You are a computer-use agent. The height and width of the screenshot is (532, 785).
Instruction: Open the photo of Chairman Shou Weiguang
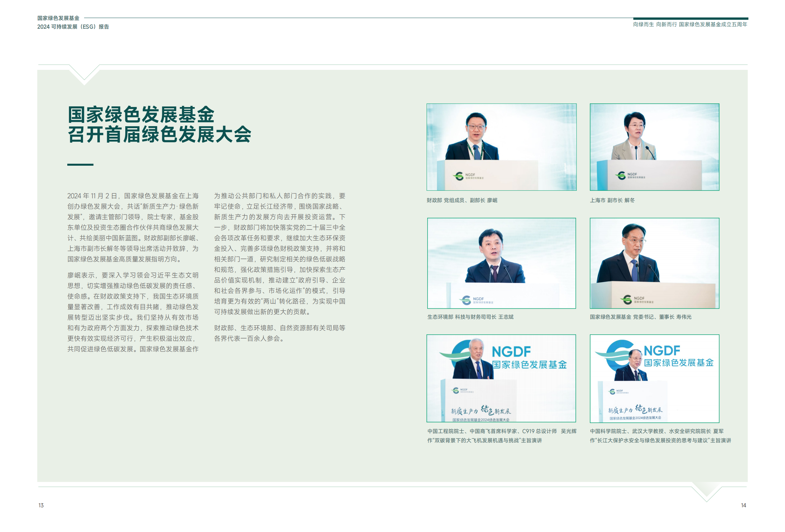[x=654, y=263]
